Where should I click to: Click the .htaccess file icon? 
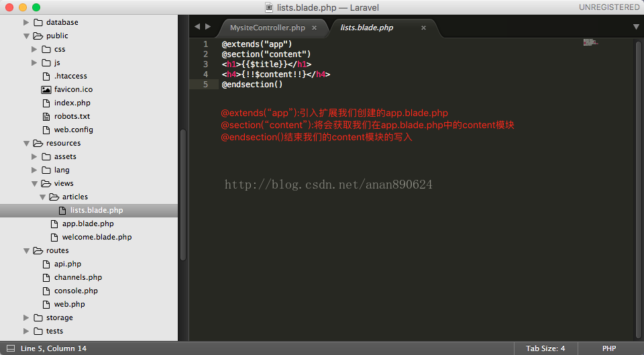(x=46, y=76)
